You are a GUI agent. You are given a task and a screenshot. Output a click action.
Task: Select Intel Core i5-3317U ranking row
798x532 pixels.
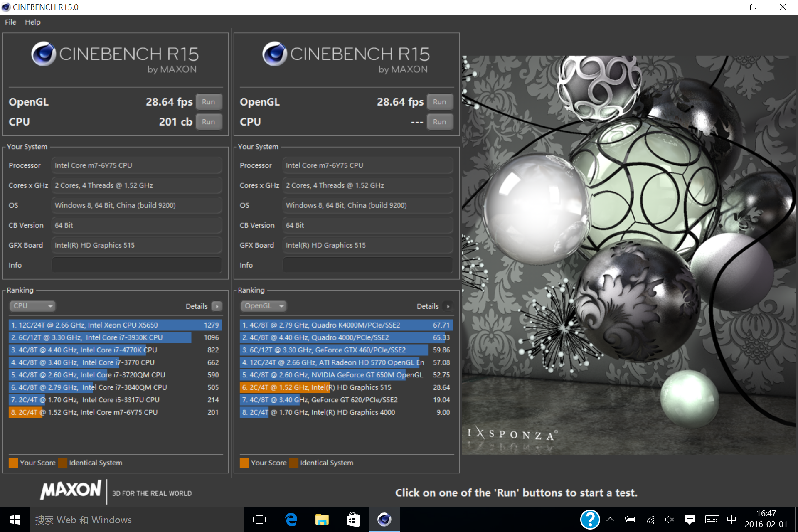(x=115, y=400)
